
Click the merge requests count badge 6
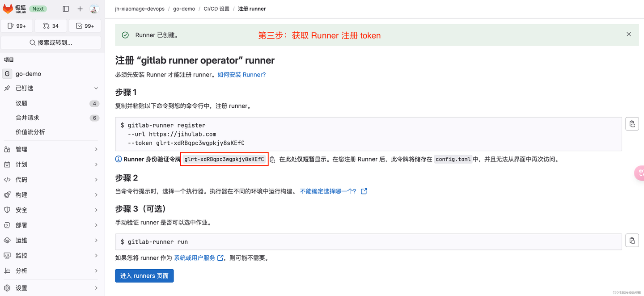coord(94,118)
